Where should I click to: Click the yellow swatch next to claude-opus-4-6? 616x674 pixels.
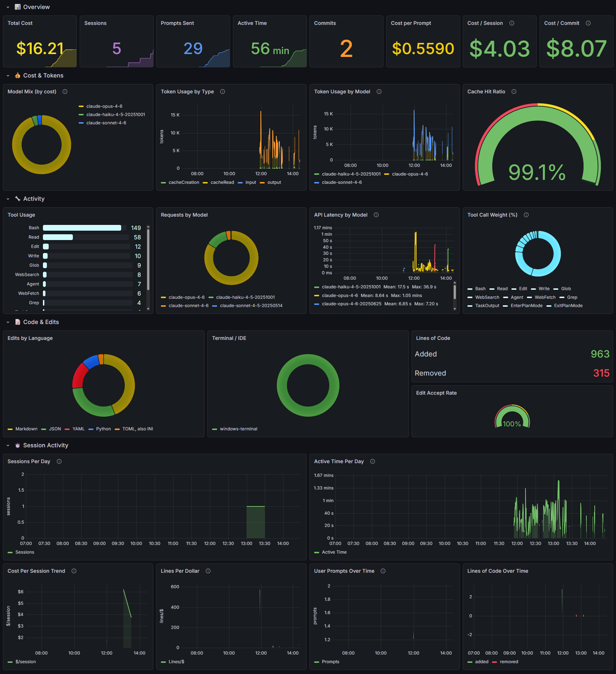pos(80,106)
